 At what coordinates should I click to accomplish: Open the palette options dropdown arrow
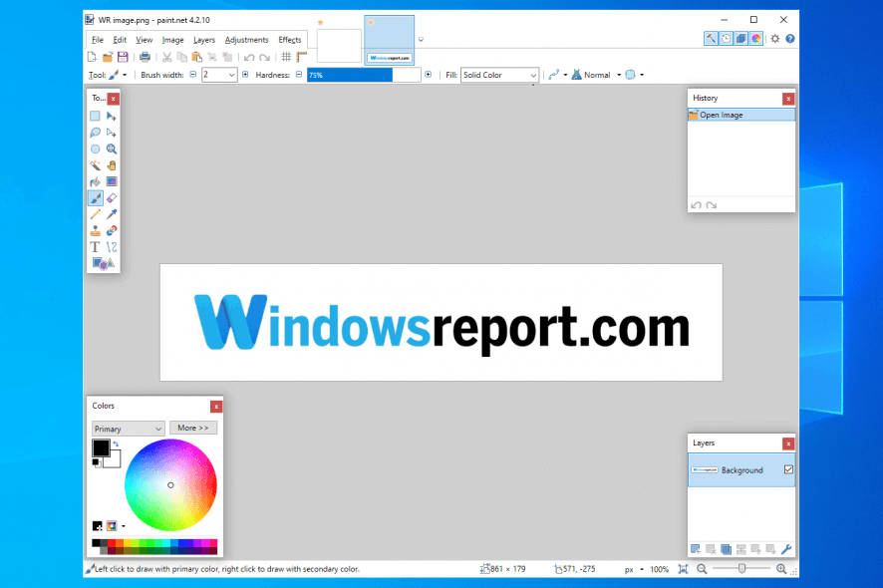point(124,526)
